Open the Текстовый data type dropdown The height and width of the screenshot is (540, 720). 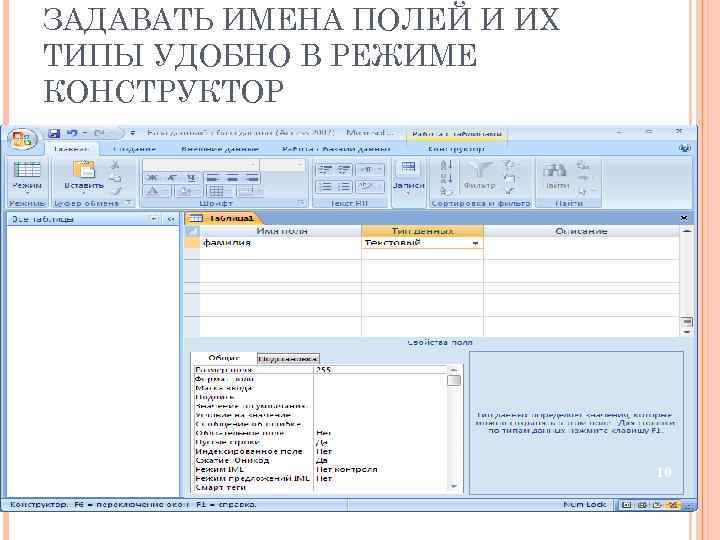476,243
